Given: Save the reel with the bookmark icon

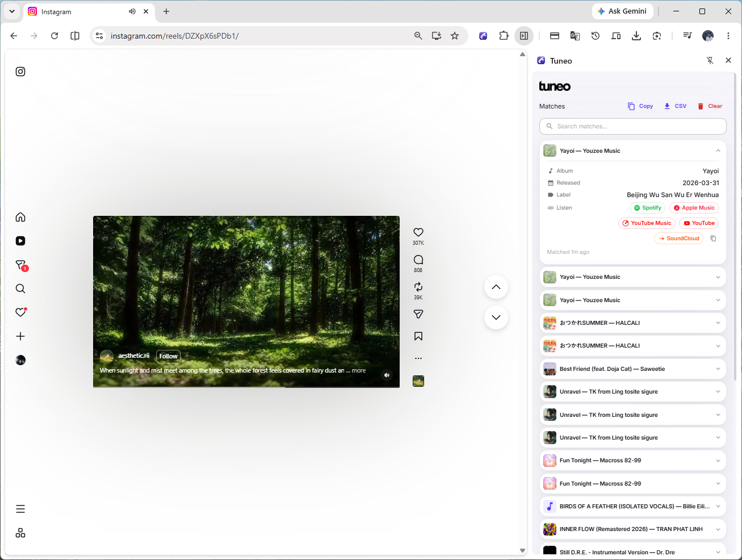Looking at the screenshot, I should tap(418, 336).
